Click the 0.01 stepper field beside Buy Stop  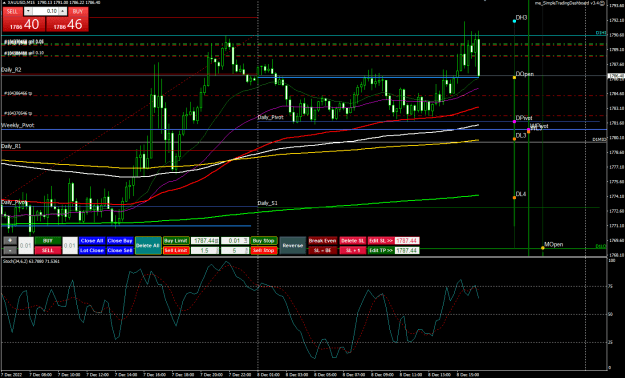click(235, 241)
